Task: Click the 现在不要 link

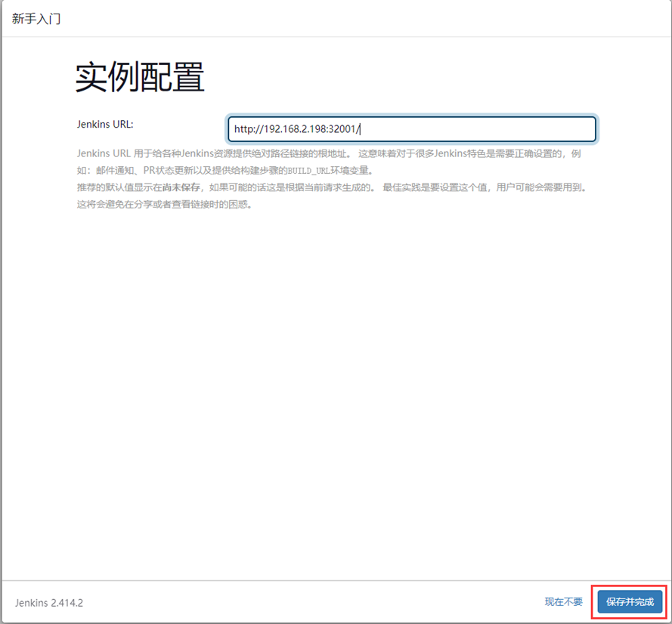Action: 564,602
